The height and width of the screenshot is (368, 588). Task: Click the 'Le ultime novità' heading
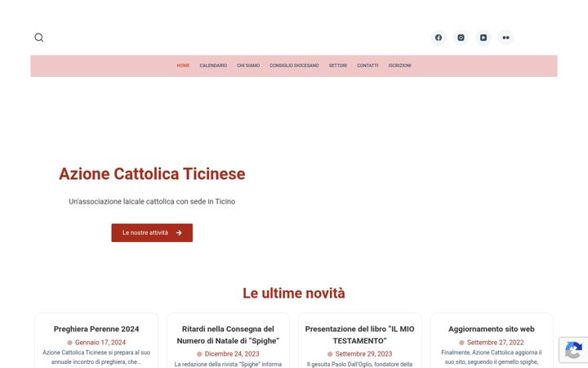click(x=294, y=294)
